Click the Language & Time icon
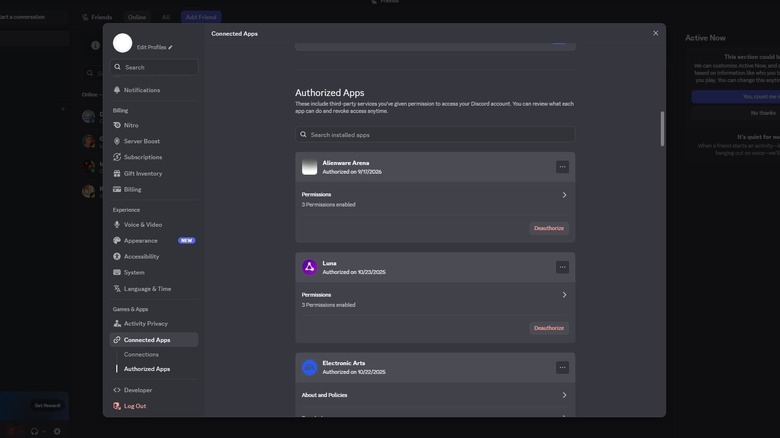This screenshot has width=780, height=438. (117, 289)
